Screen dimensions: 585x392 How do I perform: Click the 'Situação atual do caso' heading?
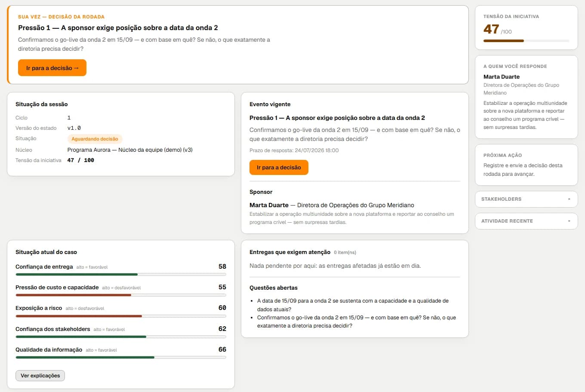click(46, 252)
